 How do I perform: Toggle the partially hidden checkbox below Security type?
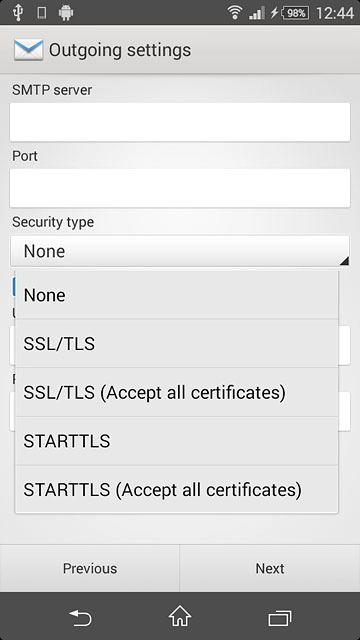point(13,286)
